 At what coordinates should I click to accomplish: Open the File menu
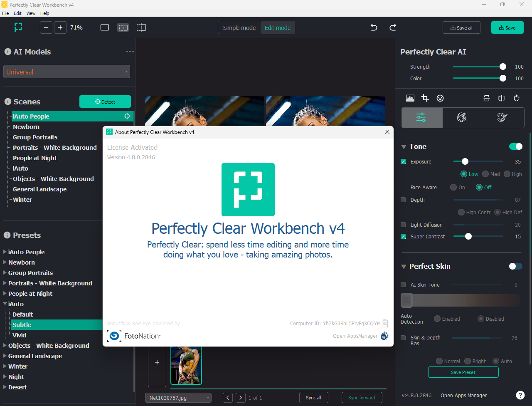click(x=5, y=13)
